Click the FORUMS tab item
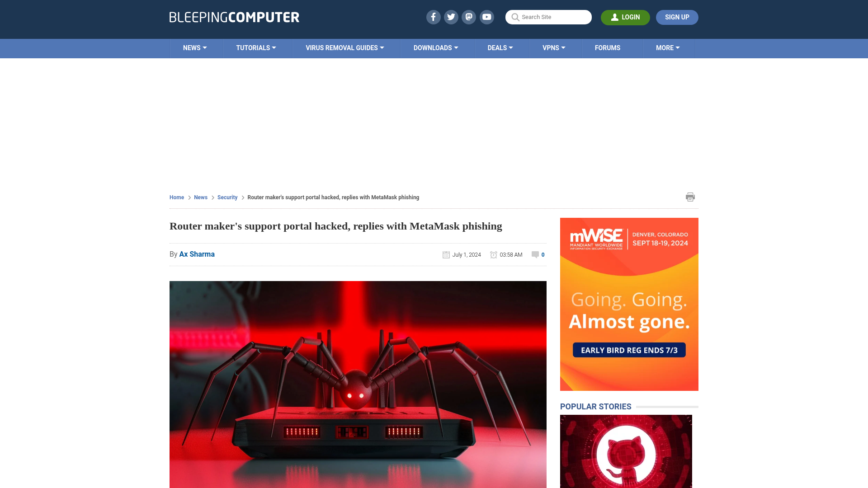This screenshot has height=488, width=868. pyautogui.click(x=608, y=47)
